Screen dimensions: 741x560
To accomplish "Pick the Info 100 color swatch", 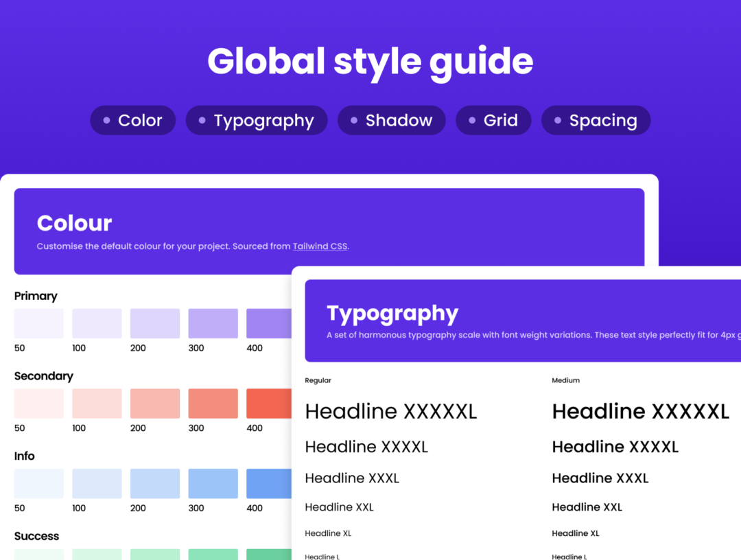I will coord(97,483).
